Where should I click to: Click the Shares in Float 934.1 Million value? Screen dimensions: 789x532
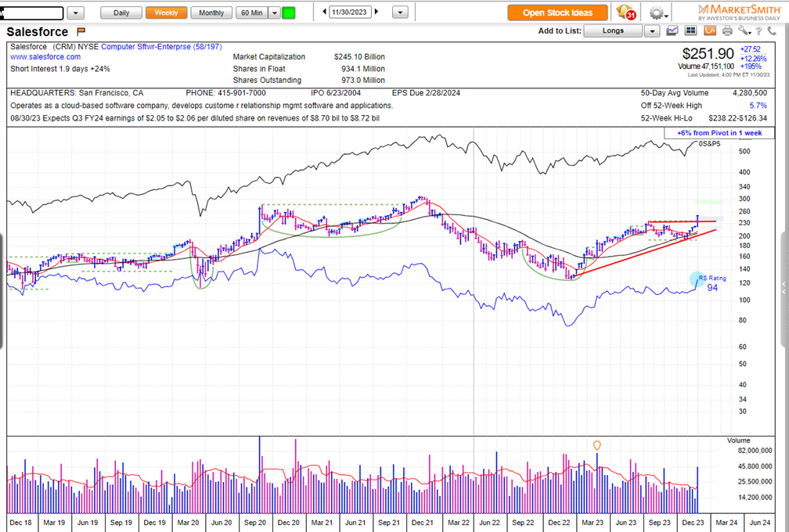[363, 69]
